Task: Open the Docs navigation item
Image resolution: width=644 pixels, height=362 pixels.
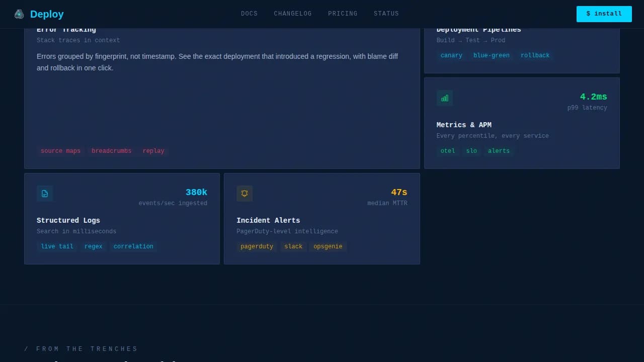Action: pyautogui.click(x=249, y=14)
